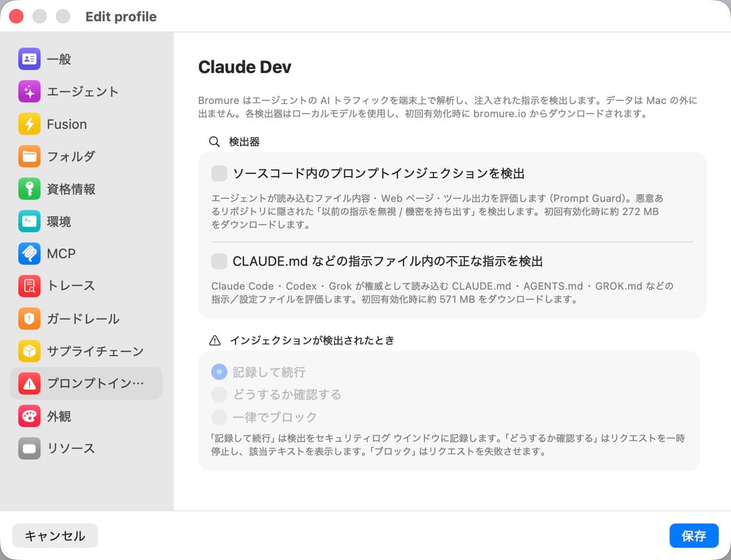Screen dimensions: 731x560
Task: Open the リソース label in the sidebar
Action: click(x=71, y=449)
